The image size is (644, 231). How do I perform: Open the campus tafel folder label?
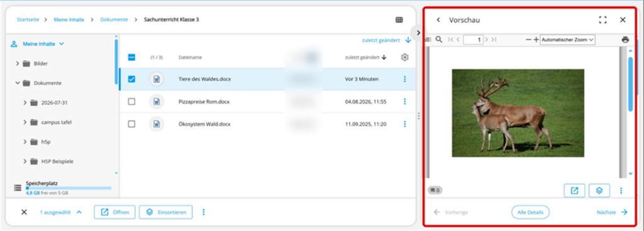point(56,122)
